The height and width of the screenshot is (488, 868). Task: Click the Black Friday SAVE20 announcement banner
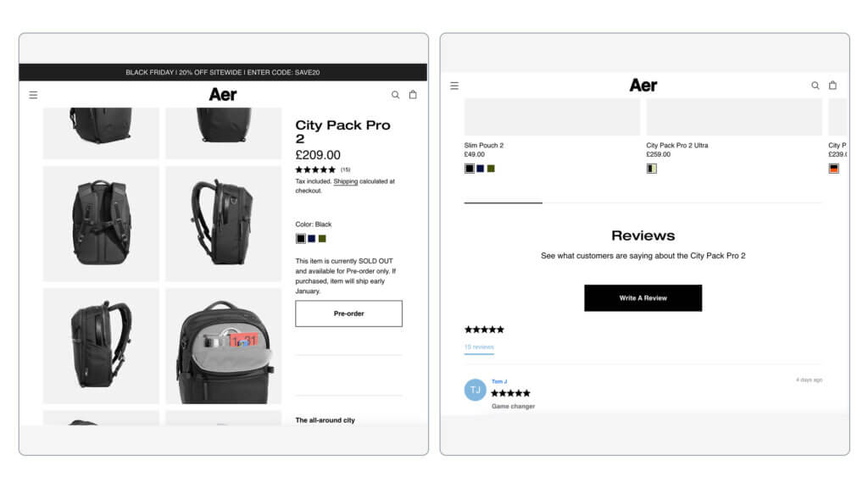(x=223, y=73)
